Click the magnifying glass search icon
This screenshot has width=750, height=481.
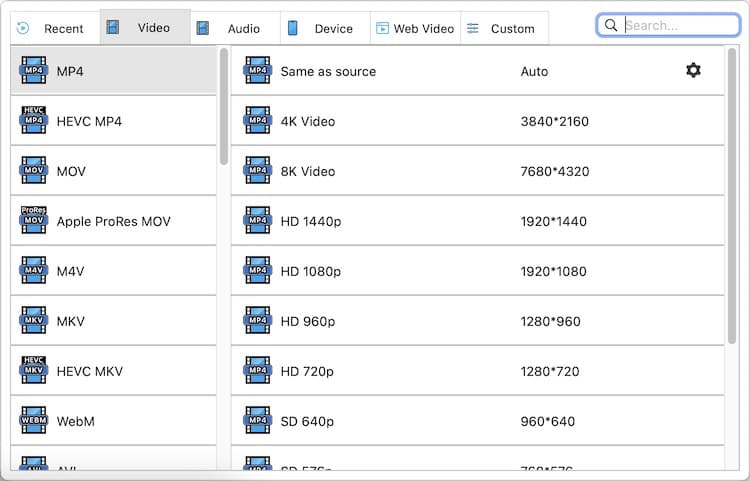[x=611, y=25]
